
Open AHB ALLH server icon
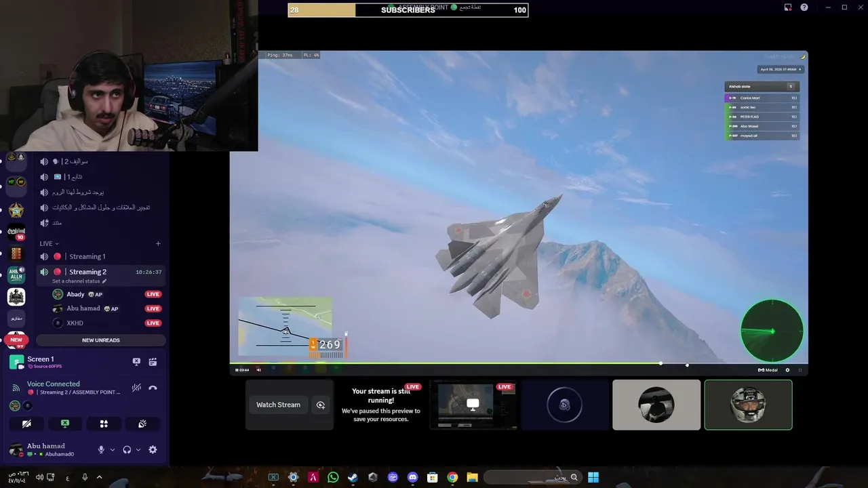[x=16, y=275]
